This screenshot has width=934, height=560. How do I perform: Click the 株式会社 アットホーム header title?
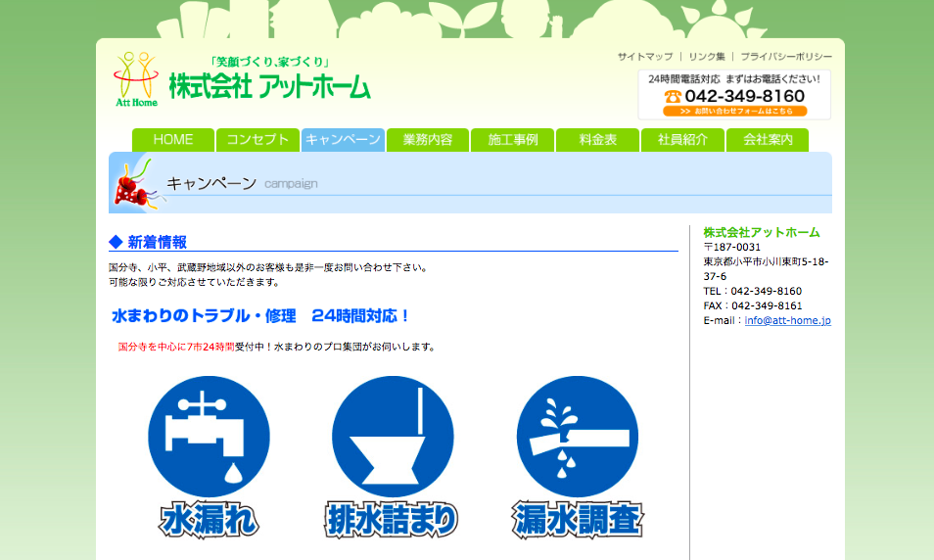click(270, 86)
